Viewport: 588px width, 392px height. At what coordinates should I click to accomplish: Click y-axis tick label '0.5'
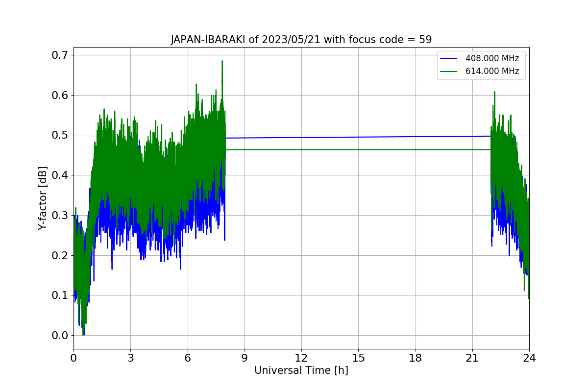pyautogui.click(x=60, y=135)
